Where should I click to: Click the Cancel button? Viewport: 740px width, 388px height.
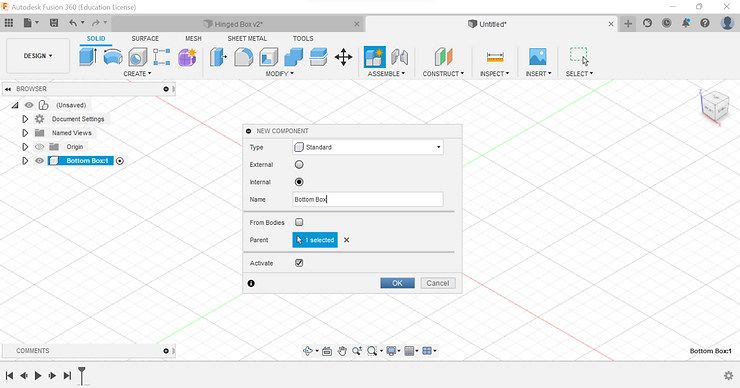(437, 283)
